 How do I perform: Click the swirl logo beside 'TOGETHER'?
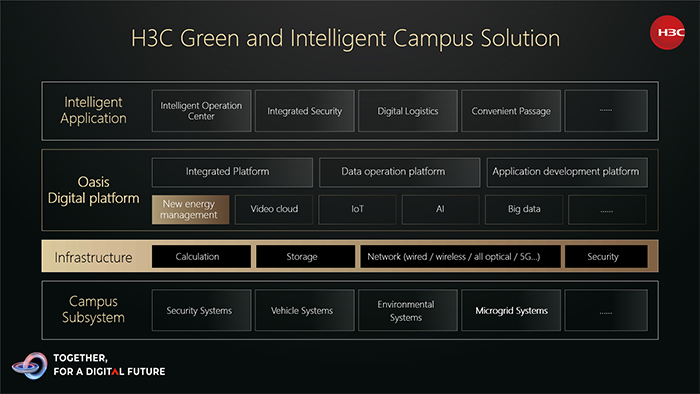(30, 365)
